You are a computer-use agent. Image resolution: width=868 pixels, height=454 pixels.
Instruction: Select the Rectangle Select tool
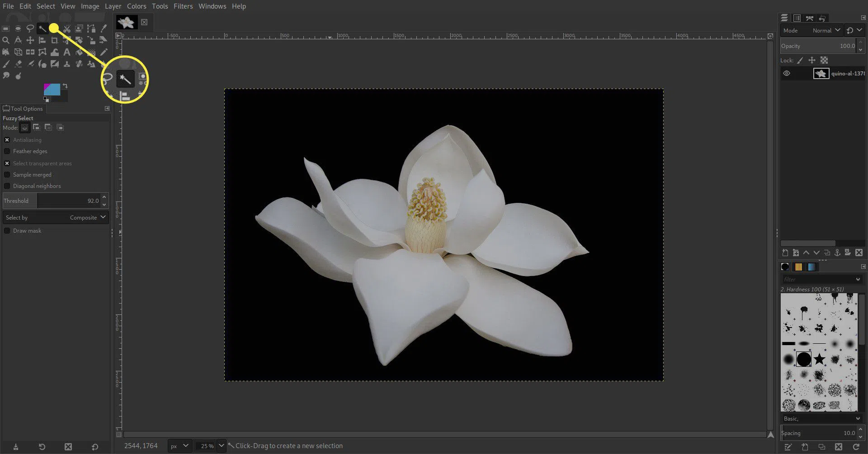[x=6, y=28]
